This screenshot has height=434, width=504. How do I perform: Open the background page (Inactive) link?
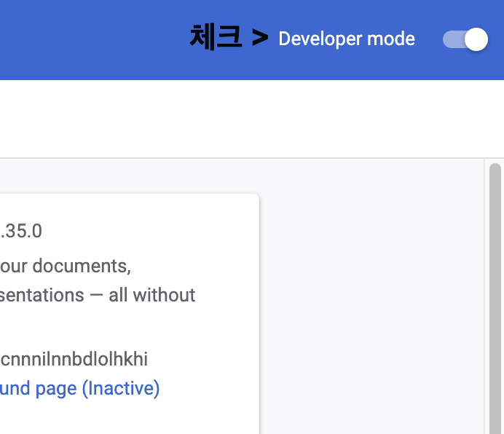79,388
